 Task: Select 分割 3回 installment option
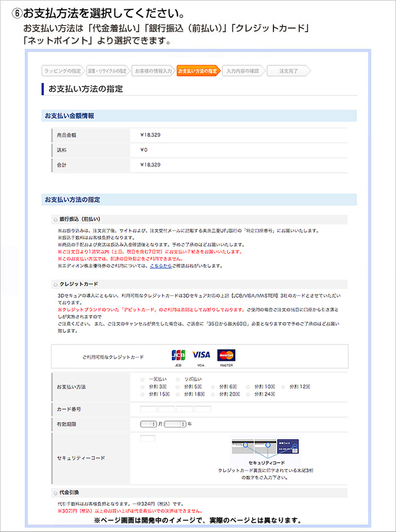(142, 387)
